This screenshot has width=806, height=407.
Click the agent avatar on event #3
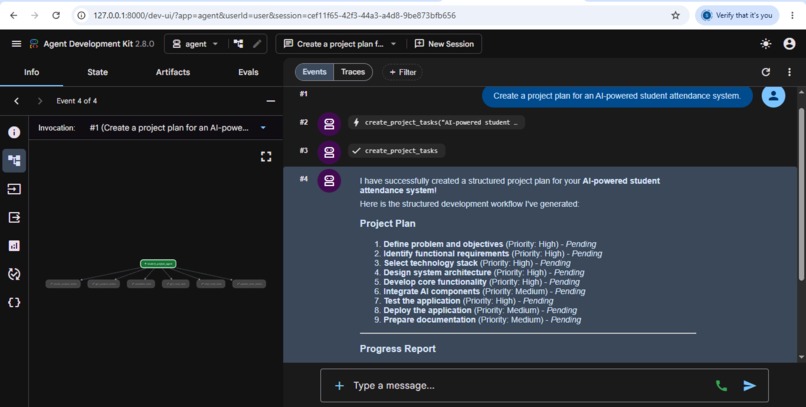[329, 152]
